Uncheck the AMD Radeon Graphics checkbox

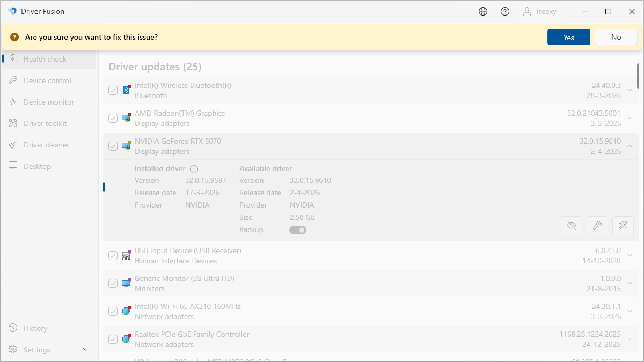click(113, 118)
